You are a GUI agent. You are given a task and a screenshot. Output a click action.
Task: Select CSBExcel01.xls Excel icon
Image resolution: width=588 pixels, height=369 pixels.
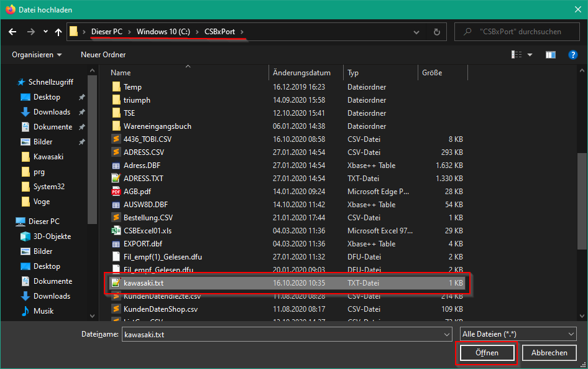click(116, 230)
